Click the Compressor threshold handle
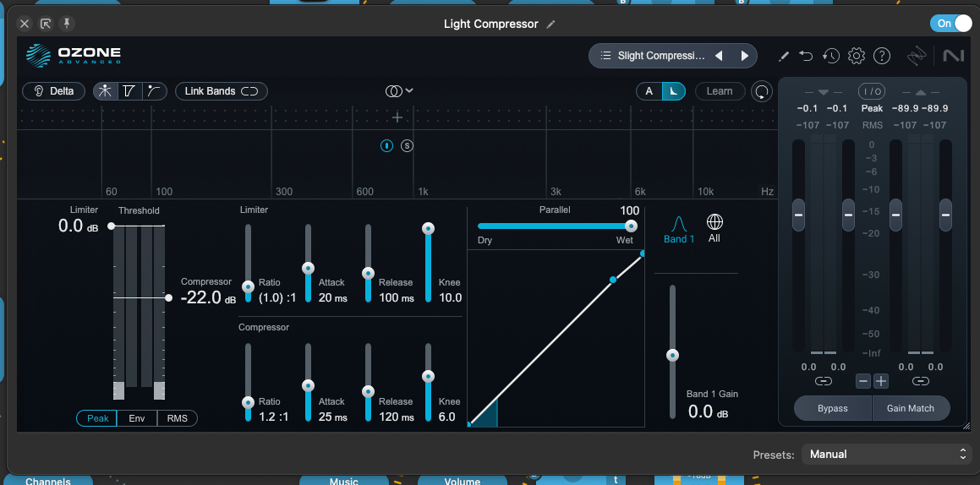980x485 pixels. pyautogui.click(x=169, y=298)
